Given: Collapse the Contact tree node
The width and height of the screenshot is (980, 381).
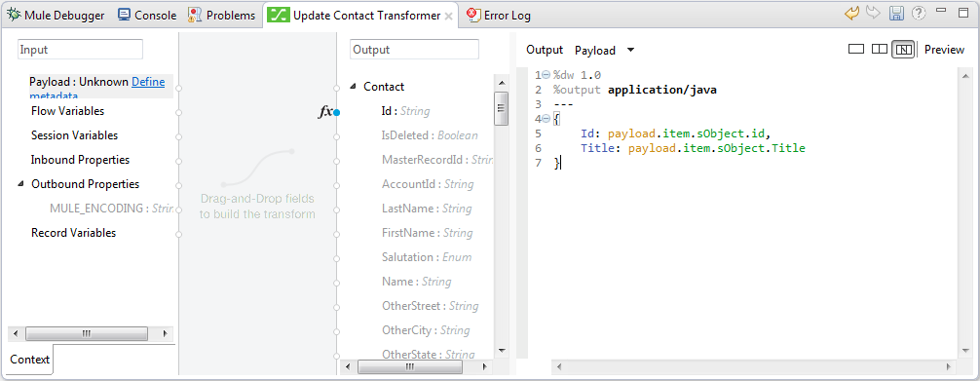Looking at the screenshot, I should coord(353,87).
